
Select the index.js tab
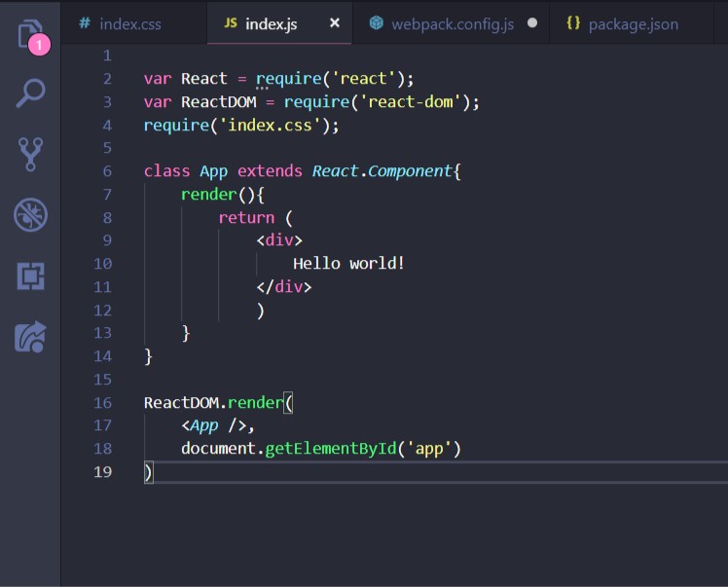tap(272, 23)
